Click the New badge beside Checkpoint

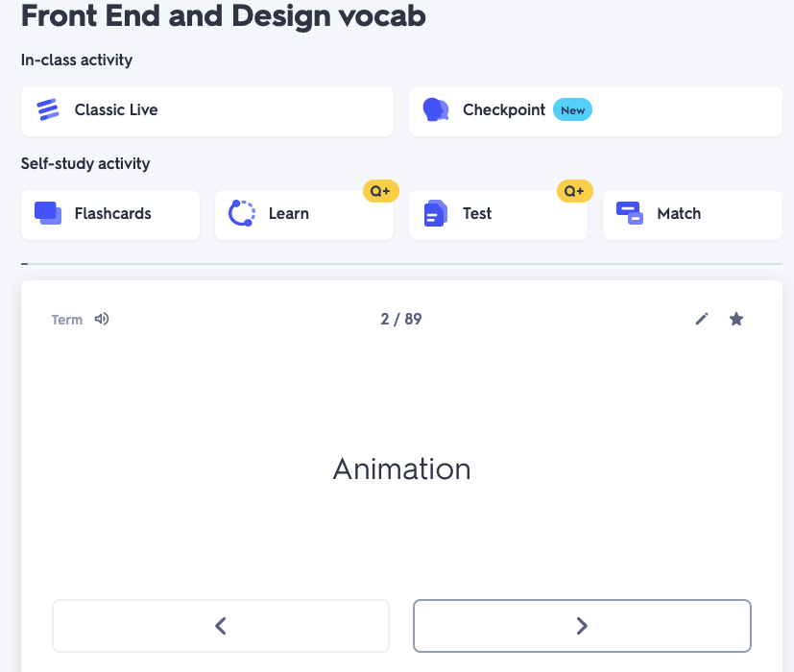(x=572, y=110)
